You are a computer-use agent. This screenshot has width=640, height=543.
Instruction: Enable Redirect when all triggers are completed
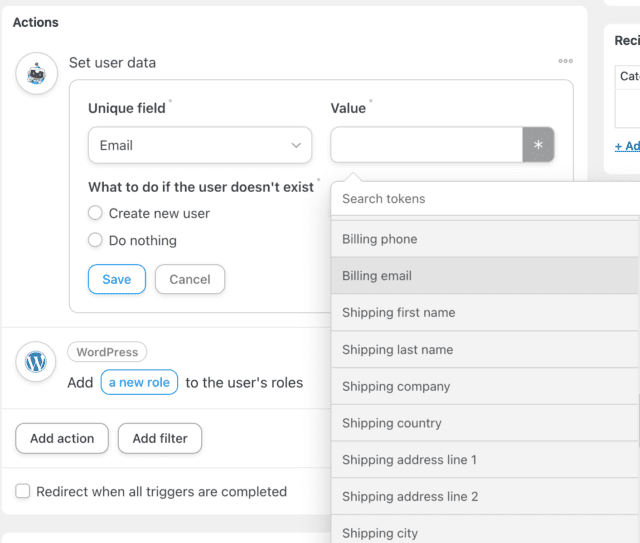pyautogui.click(x=23, y=491)
